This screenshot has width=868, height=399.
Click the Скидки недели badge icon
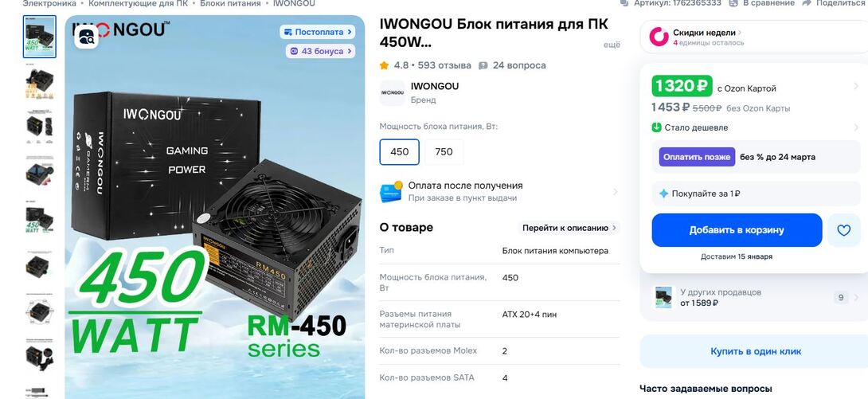[x=659, y=37]
